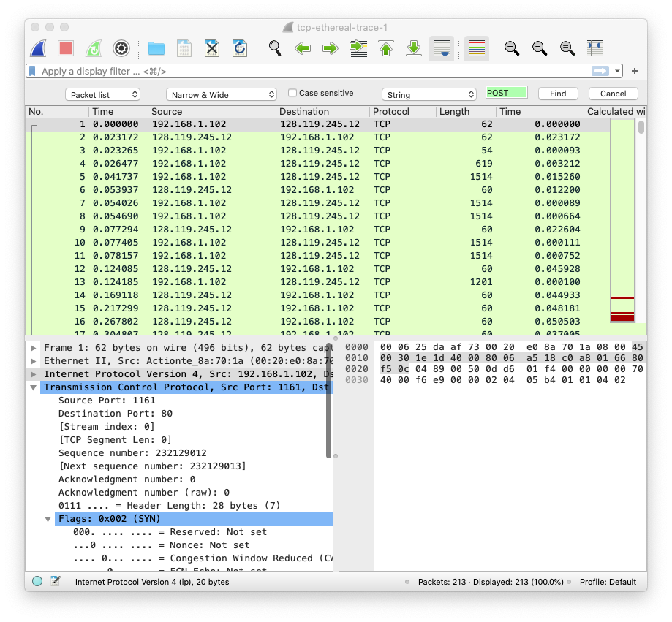
Task: Click the packet details pane scrollbar
Action: 329,401
